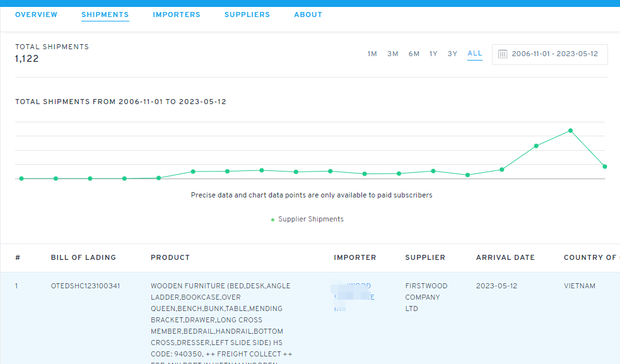Toggle the Supplier Shipments legend item
Viewport: 620px width, 364px height.
pos(307,219)
